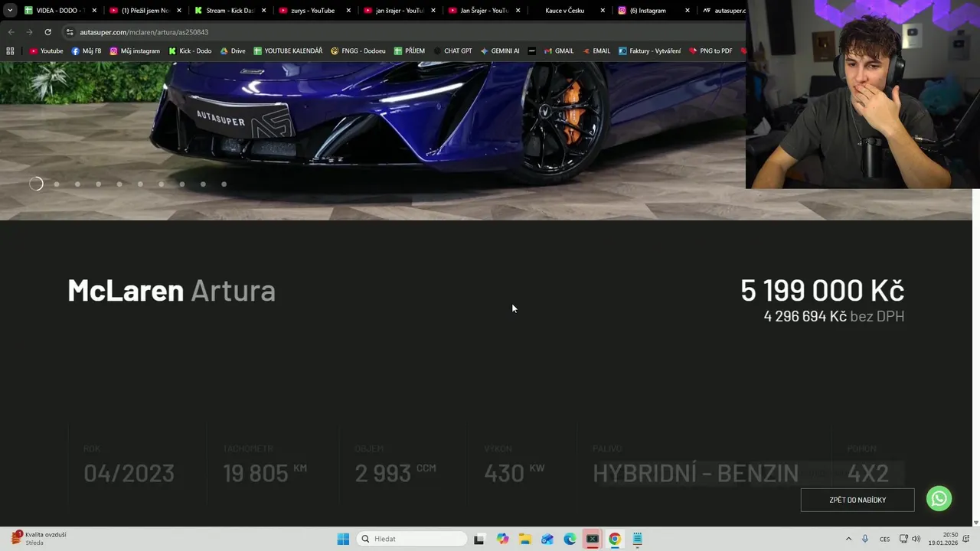
Task: Open the black dash bookmark icon
Action: [x=531, y=51]
